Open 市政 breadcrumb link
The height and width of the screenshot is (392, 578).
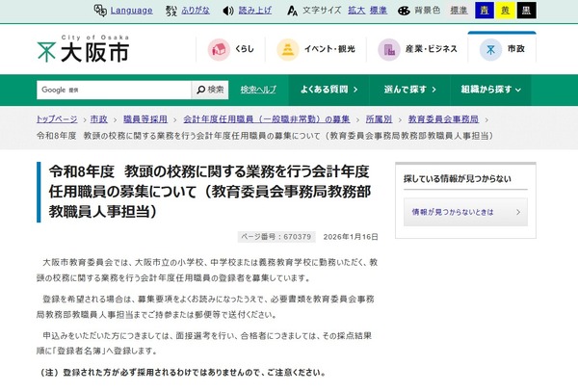point(99,119)
